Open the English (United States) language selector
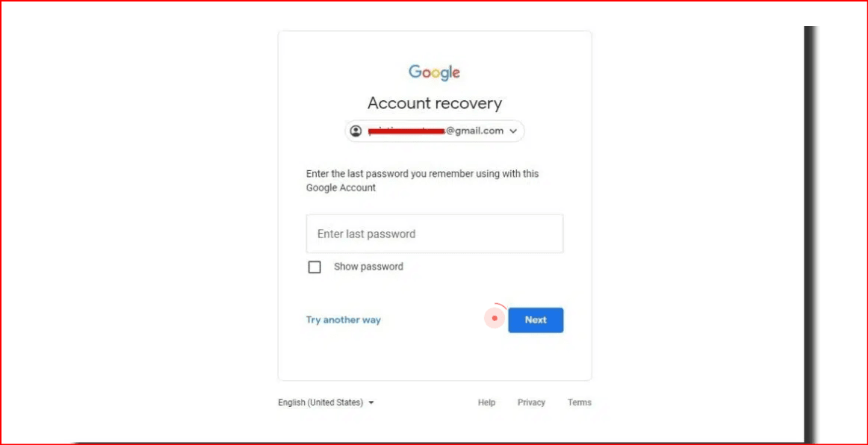868x445 pixels. pos(326,402)
